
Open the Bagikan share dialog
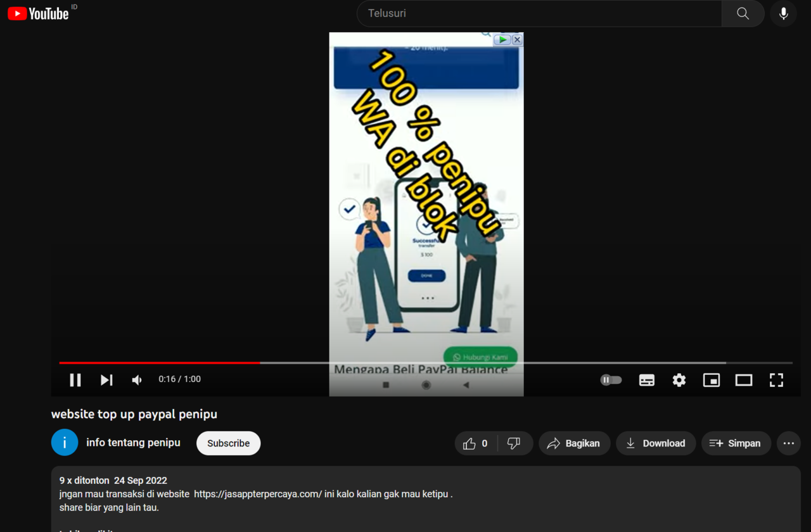574,443
